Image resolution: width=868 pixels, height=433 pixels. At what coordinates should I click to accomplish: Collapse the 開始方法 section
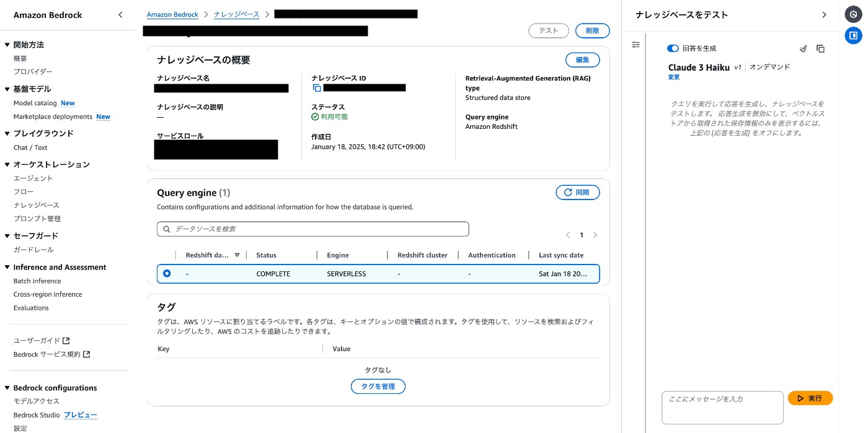[7, 45]
